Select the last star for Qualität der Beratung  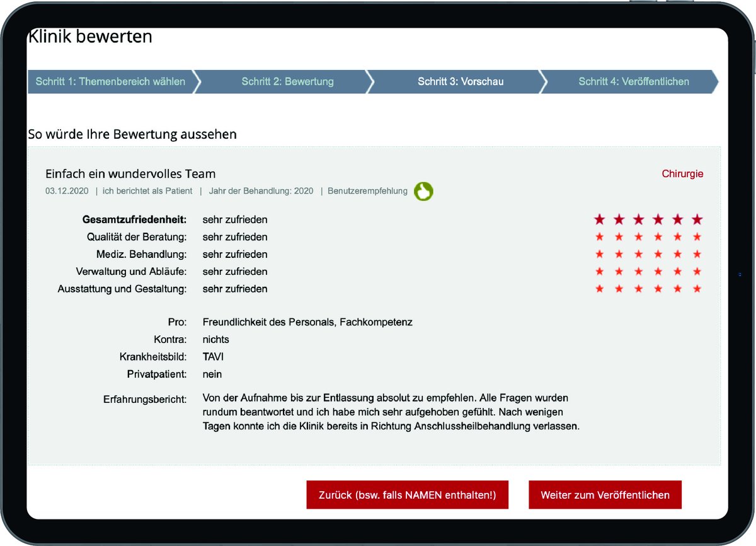(x=697, y=237)
